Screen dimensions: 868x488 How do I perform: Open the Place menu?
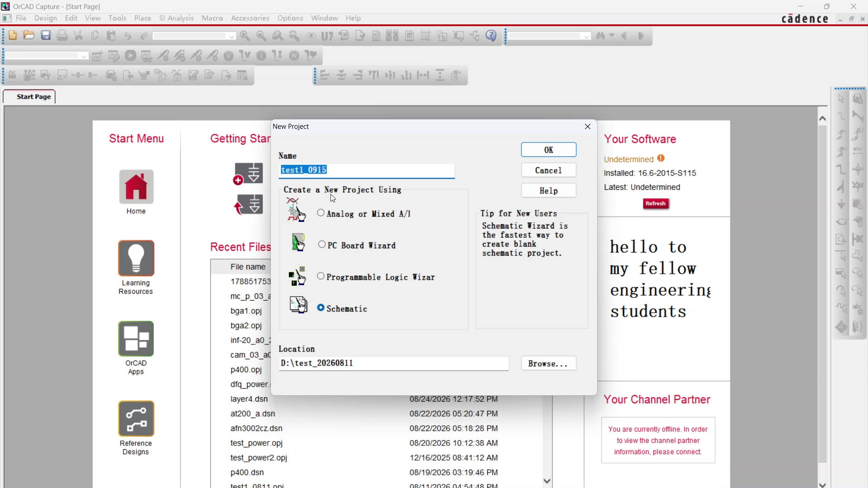(x=143, y=18)
